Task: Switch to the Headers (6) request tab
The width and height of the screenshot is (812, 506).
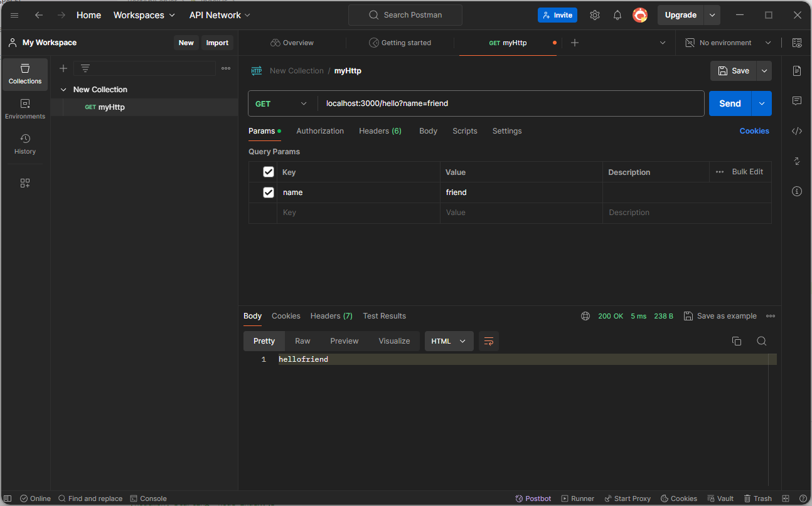Action: [x=380, y=131]
